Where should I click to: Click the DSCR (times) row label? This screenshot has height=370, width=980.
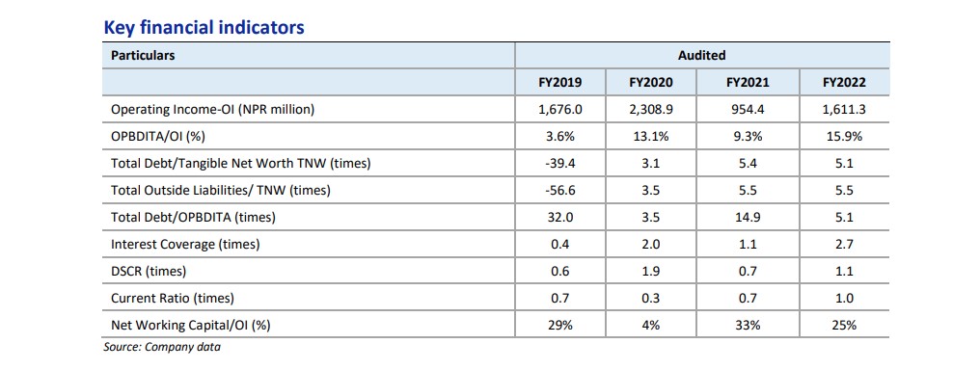(149, 272)
